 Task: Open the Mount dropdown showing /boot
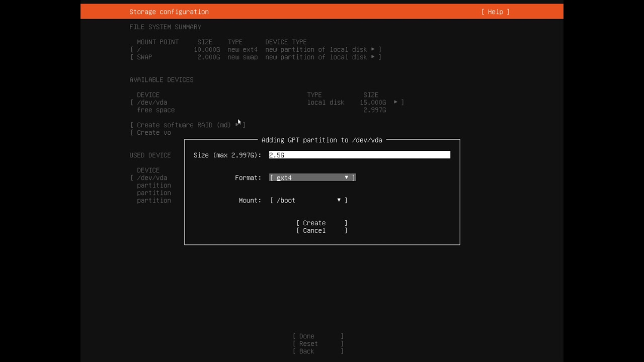pyautogui.click(x=308, y=200)
